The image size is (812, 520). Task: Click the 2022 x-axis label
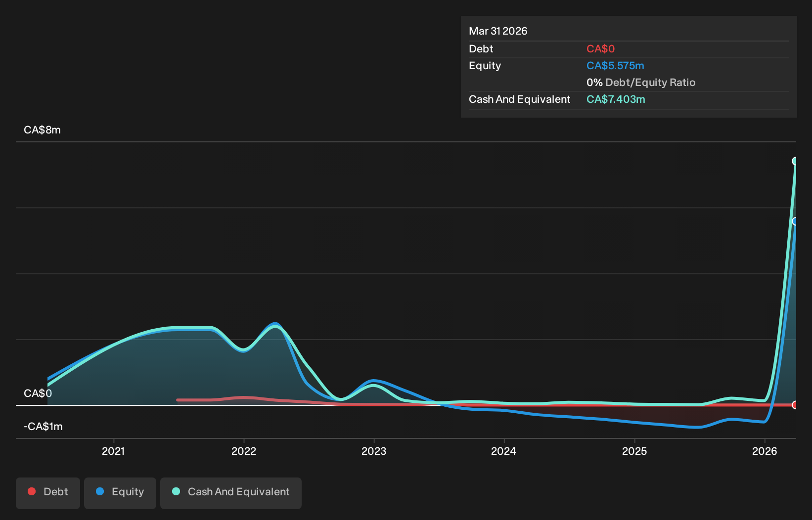pos(244,451)
